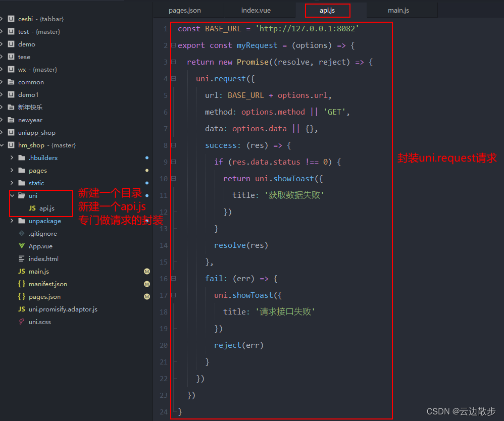Click myRequest identifier on line 2
504x421 pixels.
tap(257, 45)
